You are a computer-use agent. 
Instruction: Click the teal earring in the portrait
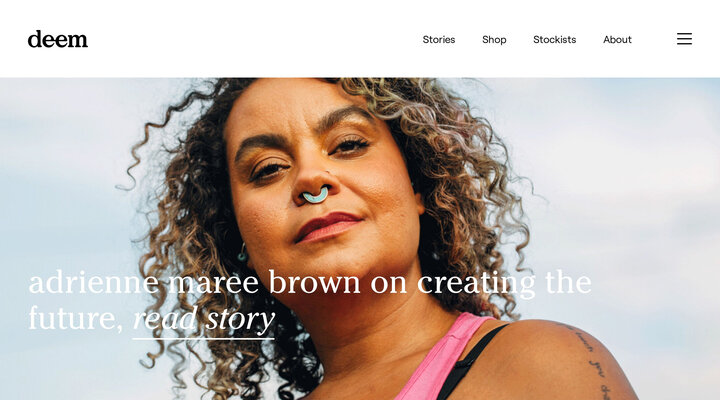coord(242,253)
